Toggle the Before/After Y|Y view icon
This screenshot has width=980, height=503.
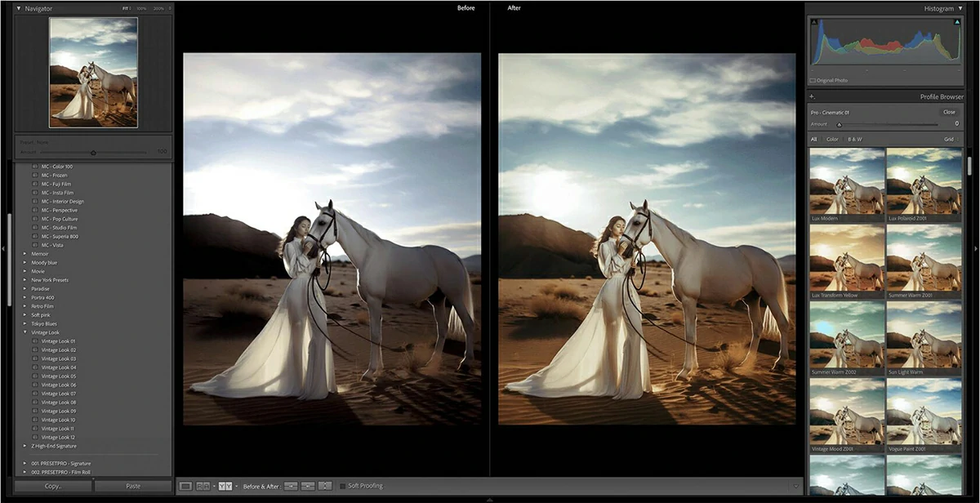tap(225, 486)
